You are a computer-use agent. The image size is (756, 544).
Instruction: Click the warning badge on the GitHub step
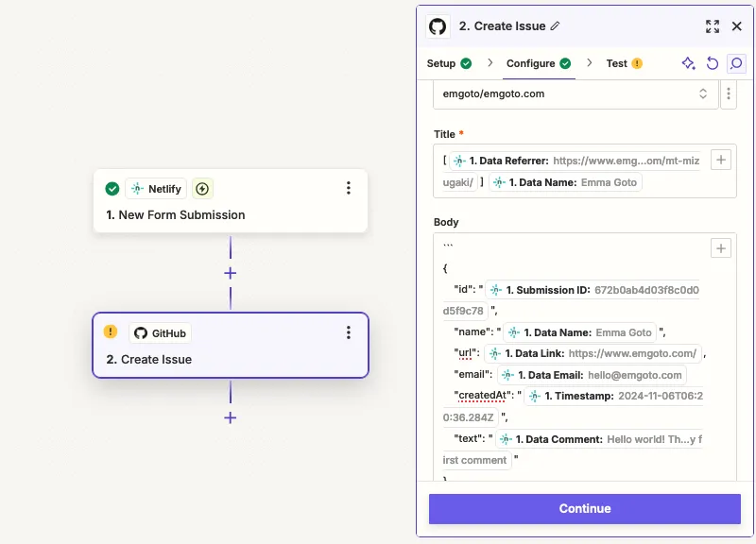point(111,331)
